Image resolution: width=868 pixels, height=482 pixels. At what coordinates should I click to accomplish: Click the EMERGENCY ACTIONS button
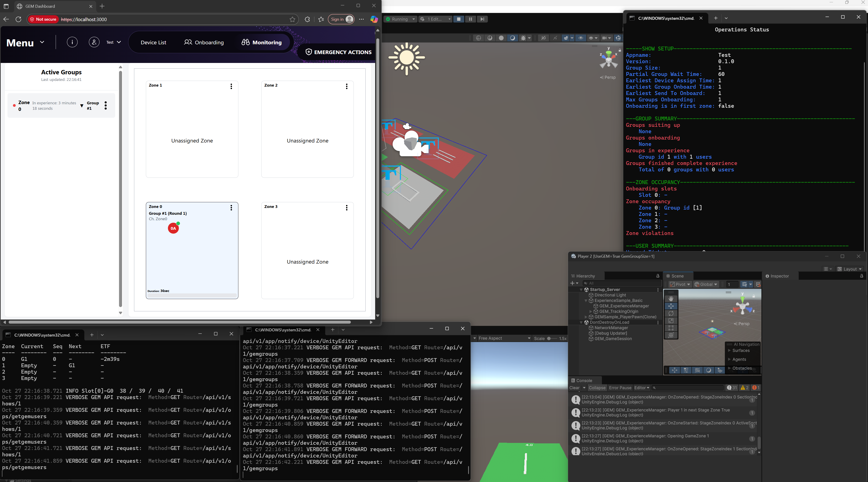pyautogui.click(x=338, y=52)
